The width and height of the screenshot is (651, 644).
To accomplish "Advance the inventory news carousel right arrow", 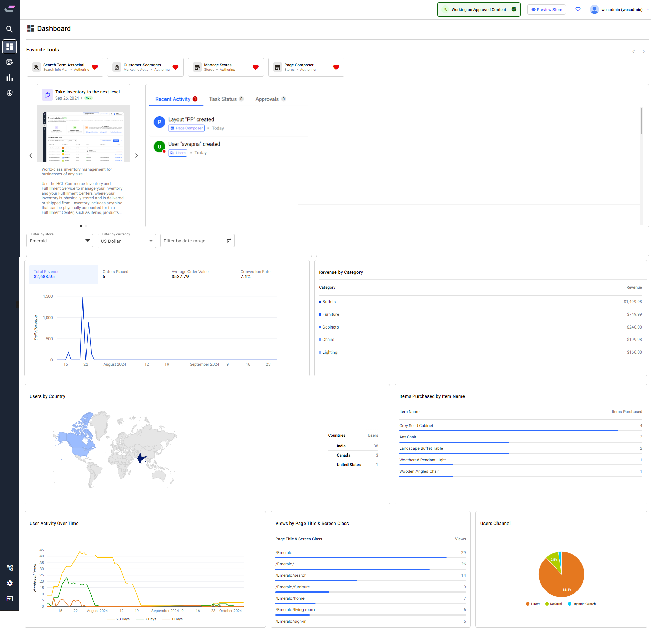I will 136,156.
